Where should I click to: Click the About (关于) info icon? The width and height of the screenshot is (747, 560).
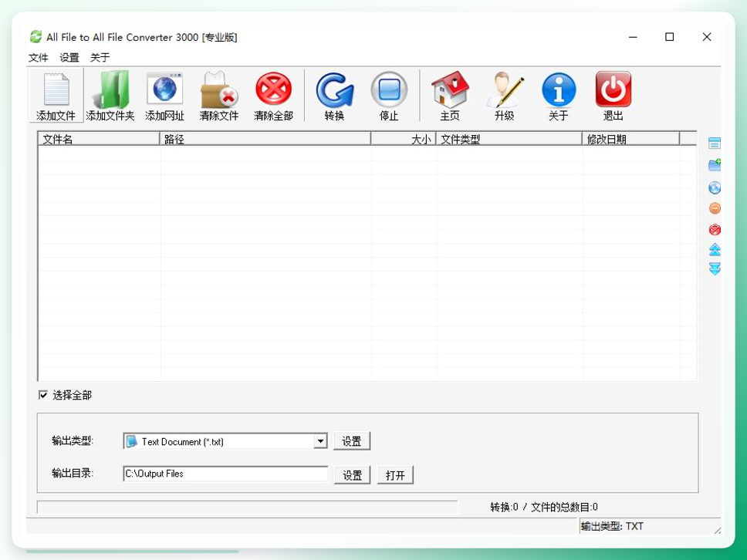[x=559, y=89]
